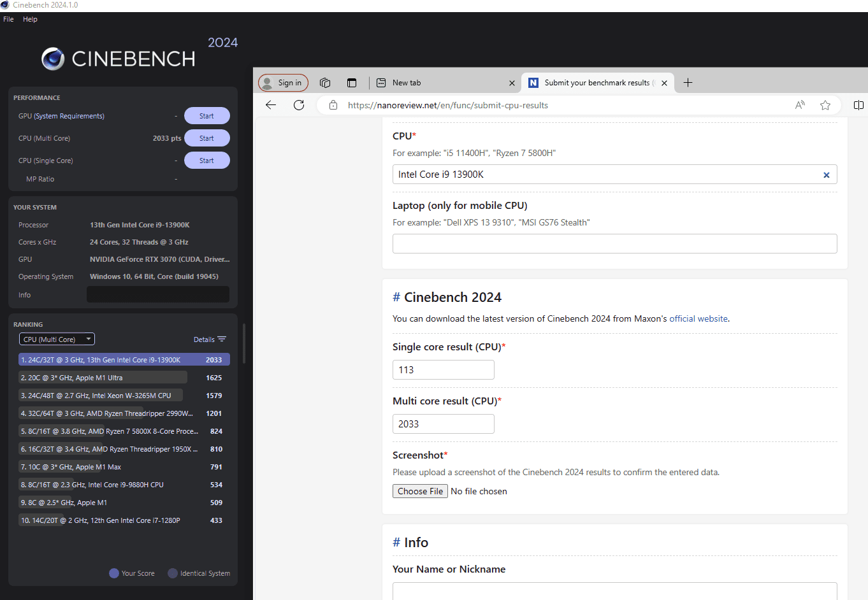The width and height of the screenshot is (868, 600).
Task: Open the CPU (Multi Core) ranking dropdown
Action: (57, 339)
